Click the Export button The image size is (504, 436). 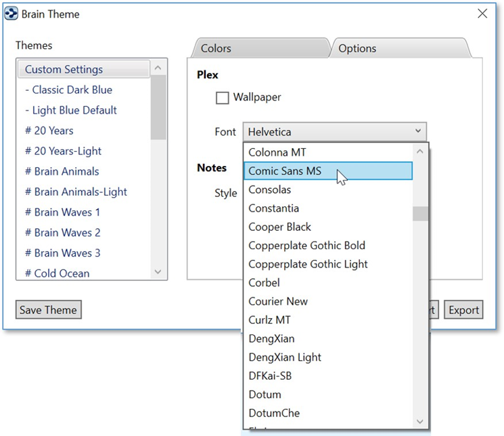(463, 310)
